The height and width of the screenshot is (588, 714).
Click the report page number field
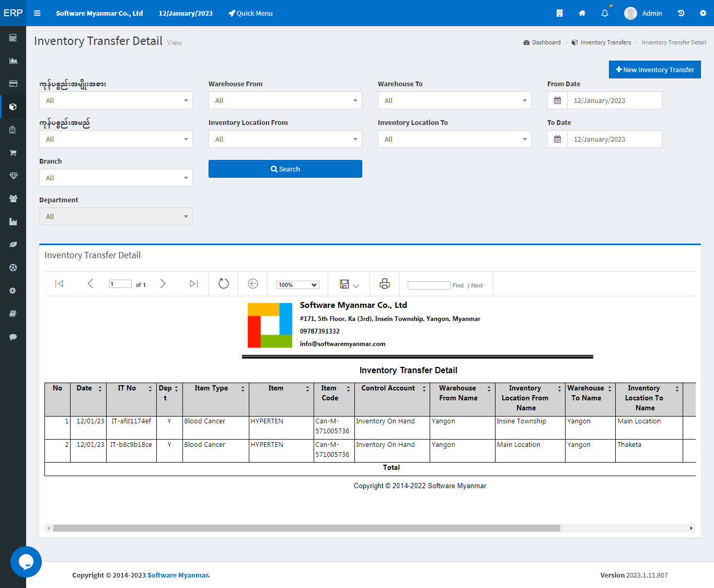(120, 284)
